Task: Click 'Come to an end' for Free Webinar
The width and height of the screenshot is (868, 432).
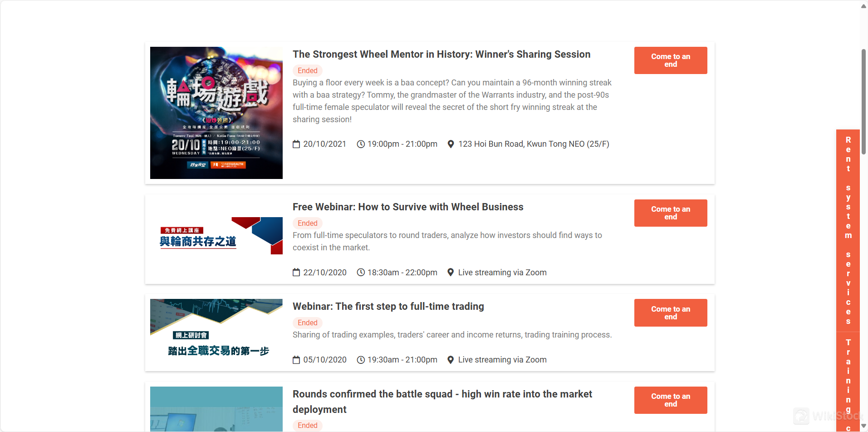Action: tap(671, 213)
